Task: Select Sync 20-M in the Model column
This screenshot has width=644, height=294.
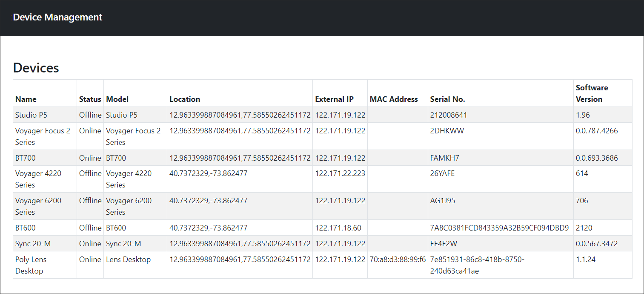Action: pos(123,244)
